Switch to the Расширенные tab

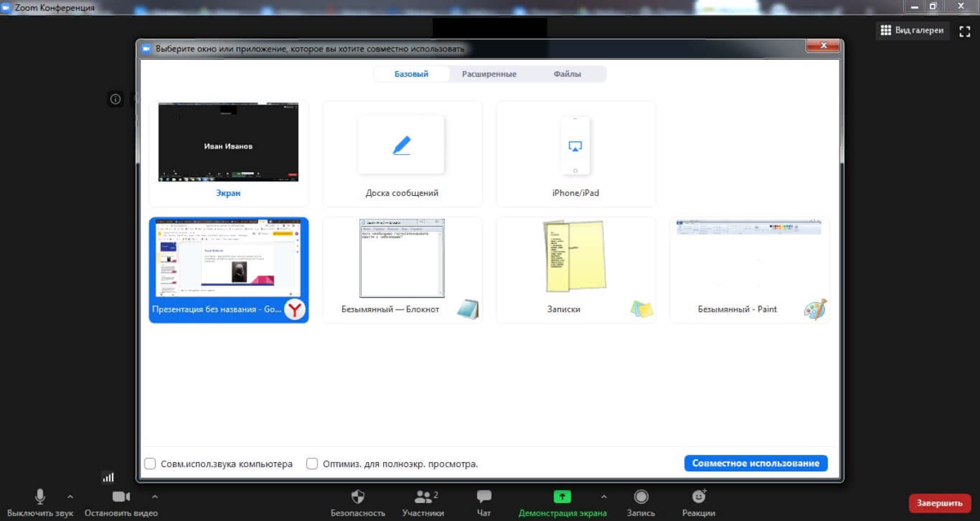pyautogui.click(x=489, y=74)
